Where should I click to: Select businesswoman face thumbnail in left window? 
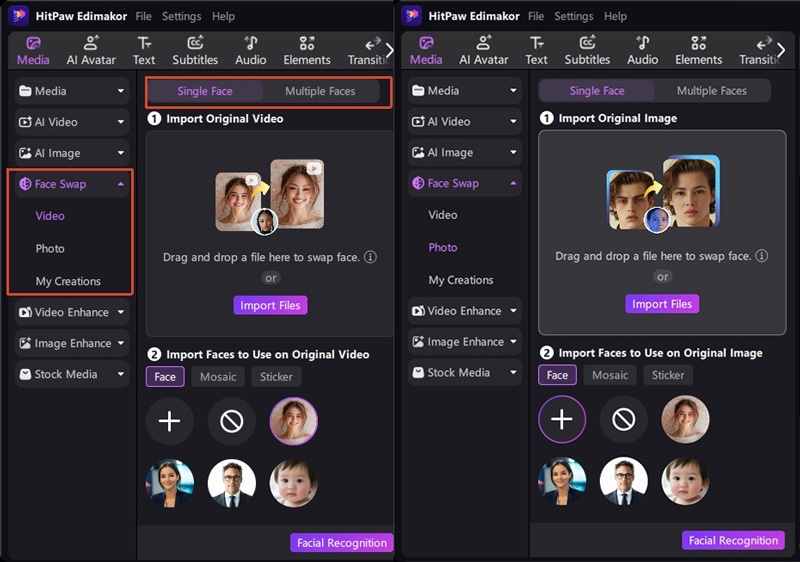[169, 483]
